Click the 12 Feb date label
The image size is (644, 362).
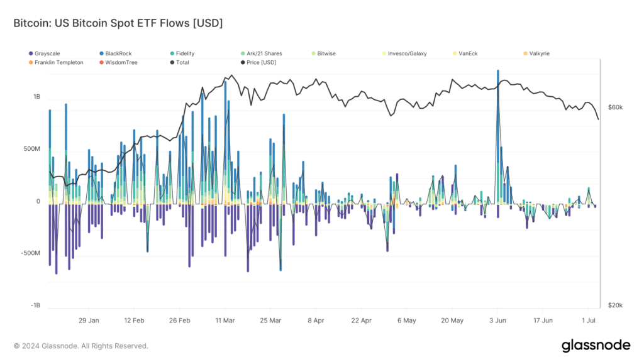pos(135,321)
